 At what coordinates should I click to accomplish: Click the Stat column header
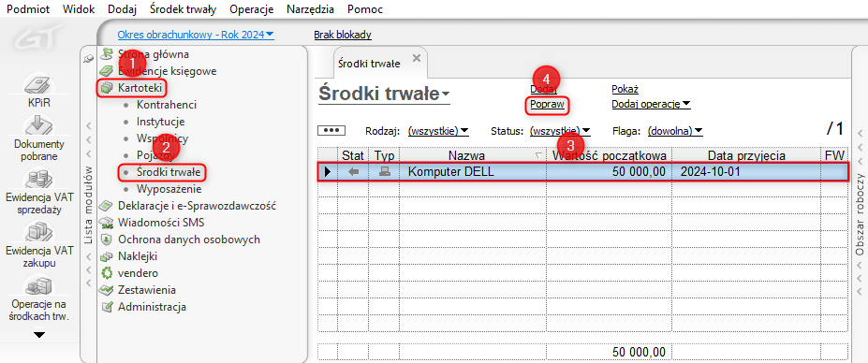tap(353, 155)
